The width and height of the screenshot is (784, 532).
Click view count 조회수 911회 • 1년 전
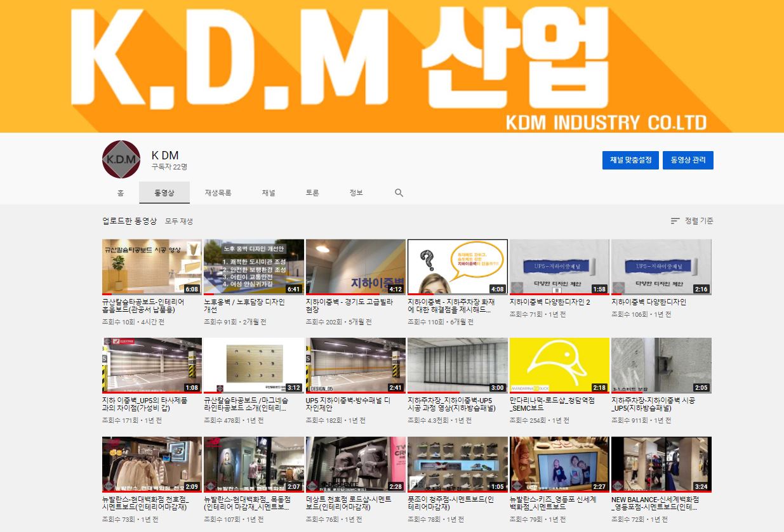point(641,421)
